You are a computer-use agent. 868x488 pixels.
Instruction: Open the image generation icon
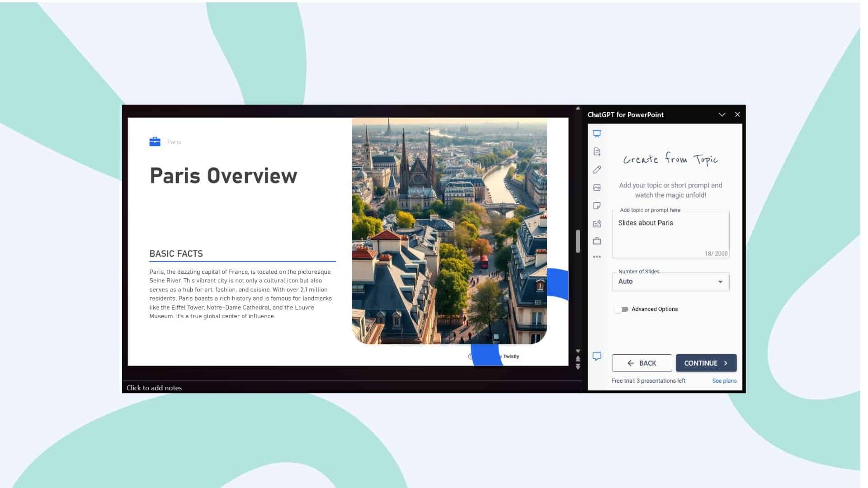pos(597,188)
